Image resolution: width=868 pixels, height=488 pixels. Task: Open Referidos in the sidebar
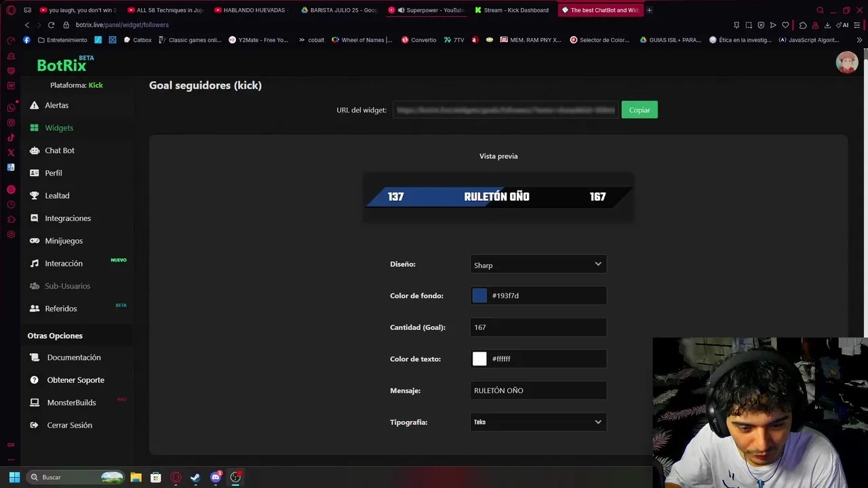[x=54, y=308]
